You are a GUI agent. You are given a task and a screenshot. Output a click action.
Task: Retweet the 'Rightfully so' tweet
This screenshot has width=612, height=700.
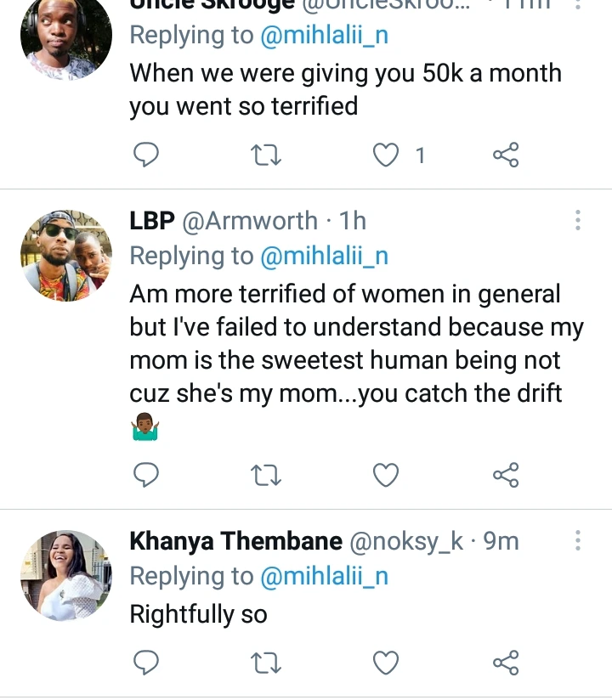tap(266, 663)
